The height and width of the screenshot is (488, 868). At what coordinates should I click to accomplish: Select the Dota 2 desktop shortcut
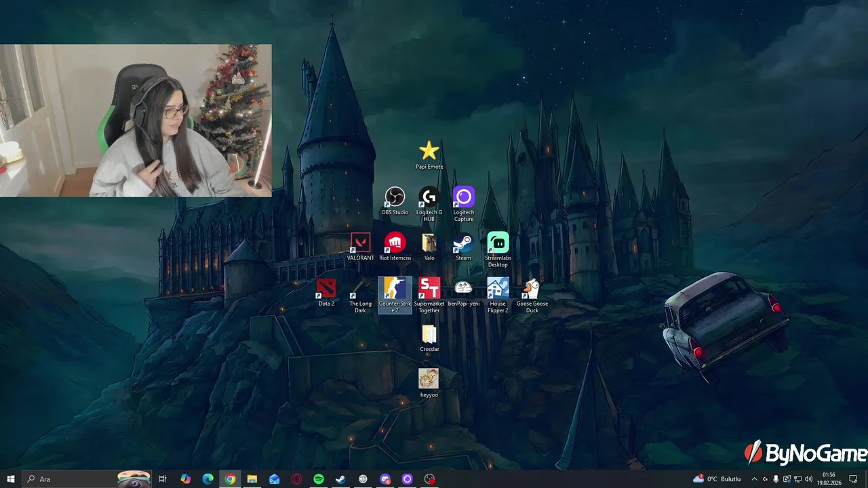(326, 292)
